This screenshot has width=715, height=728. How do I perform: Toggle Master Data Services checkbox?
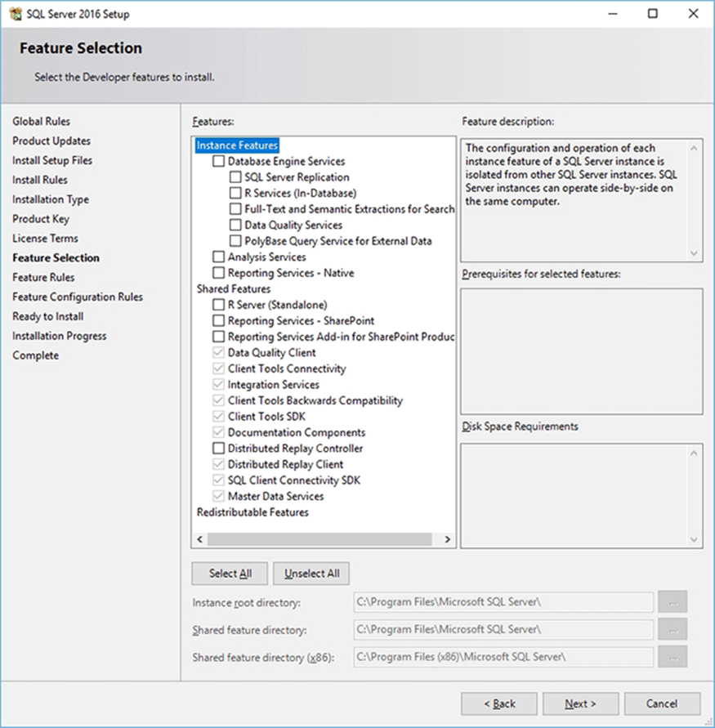(x=218, y=496)
